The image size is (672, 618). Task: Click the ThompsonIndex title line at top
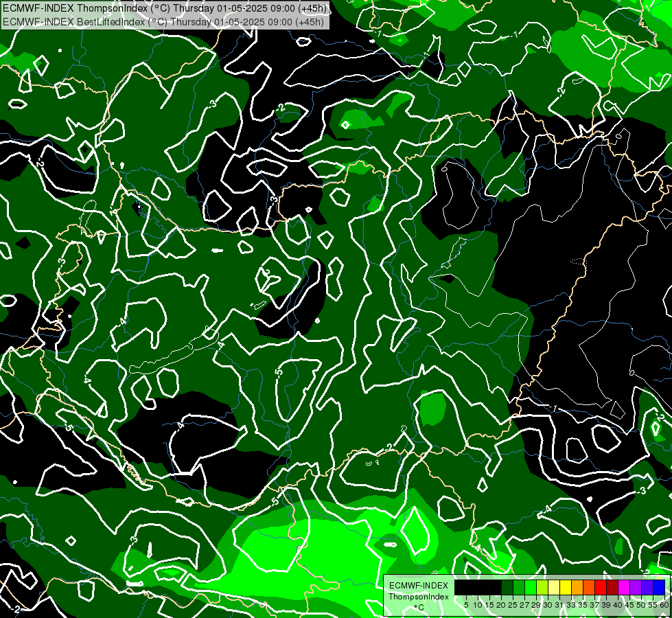coord(165,8)
